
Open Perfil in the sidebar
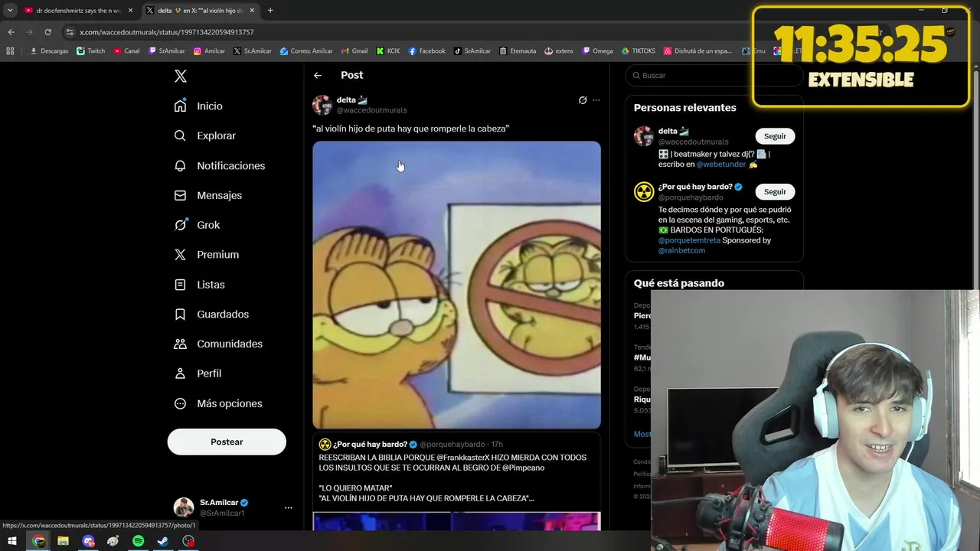coord(198,373)
